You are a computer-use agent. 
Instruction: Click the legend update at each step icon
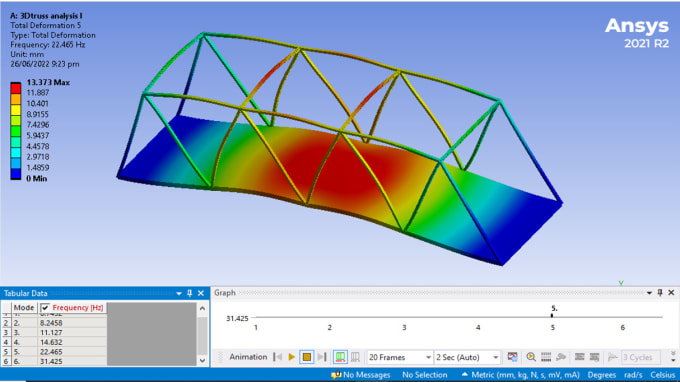tap(546, 357)
